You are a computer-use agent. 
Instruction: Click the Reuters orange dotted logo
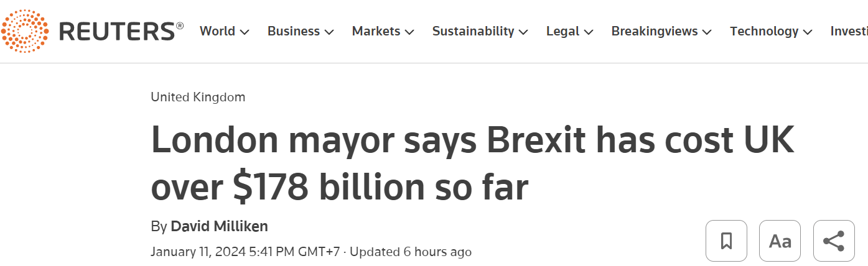pos(25,31)
